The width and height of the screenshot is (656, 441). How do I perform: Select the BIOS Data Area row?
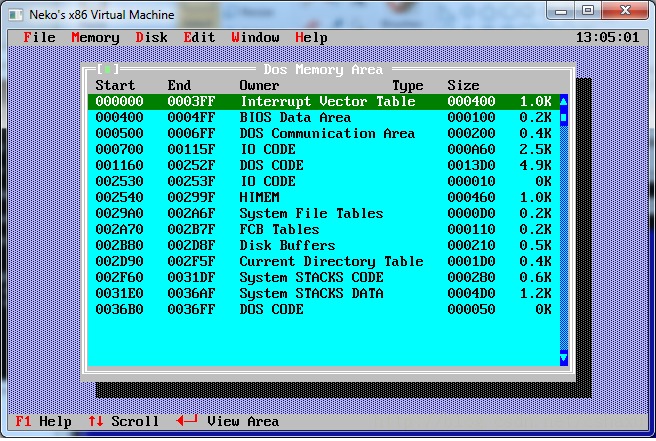[x=323, y=118]
